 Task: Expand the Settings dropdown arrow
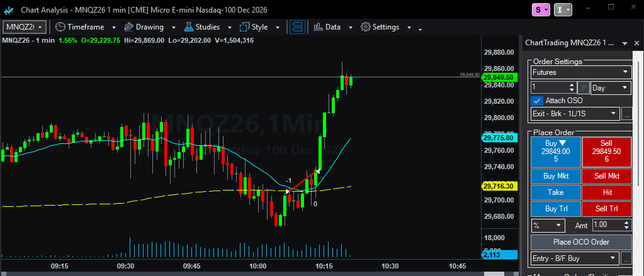[x=409, y=28]
